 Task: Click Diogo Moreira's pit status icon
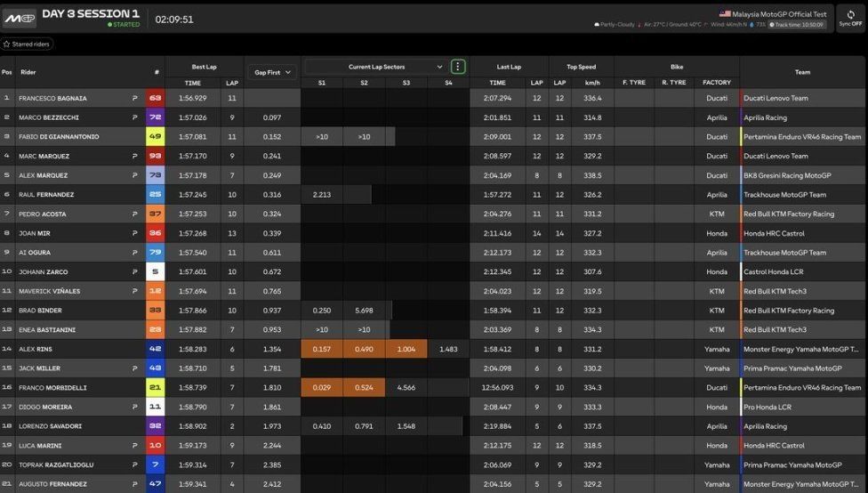pos(134,407)
